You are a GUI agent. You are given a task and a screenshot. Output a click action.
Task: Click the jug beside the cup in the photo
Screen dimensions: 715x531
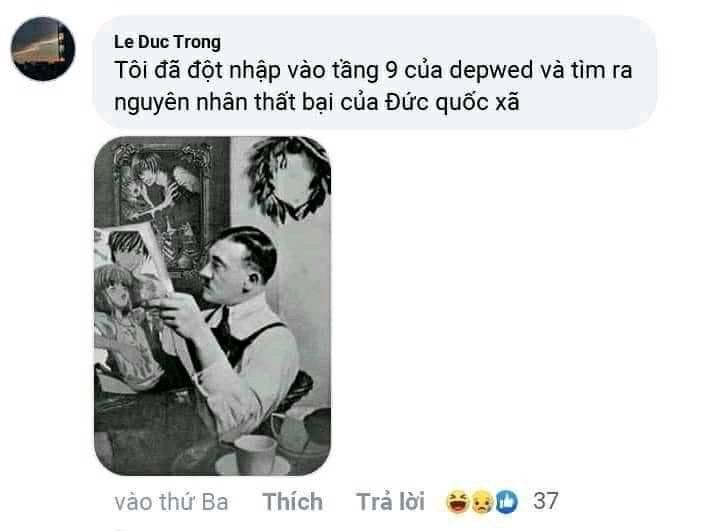(301, 429)
